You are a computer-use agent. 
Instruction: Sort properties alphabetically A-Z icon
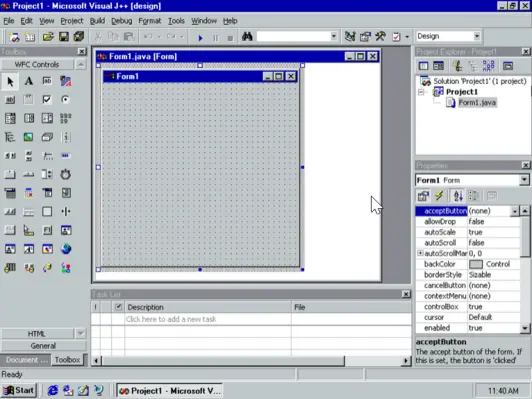pyautogui.click(x=458, y=195)
